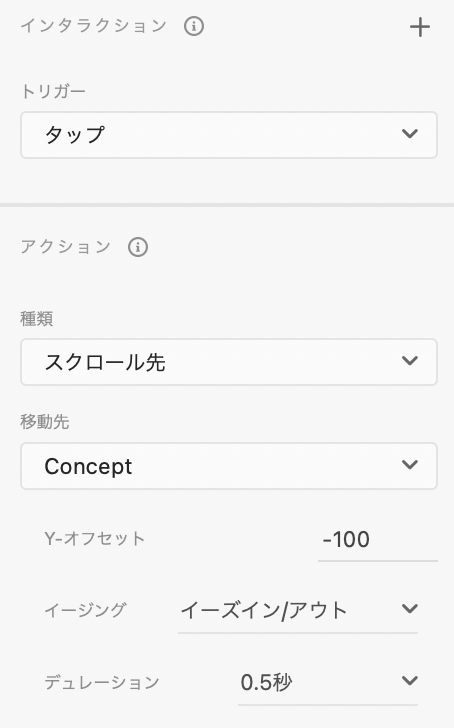Open the トリガー dropdown showing タップ

pos(229,135)
